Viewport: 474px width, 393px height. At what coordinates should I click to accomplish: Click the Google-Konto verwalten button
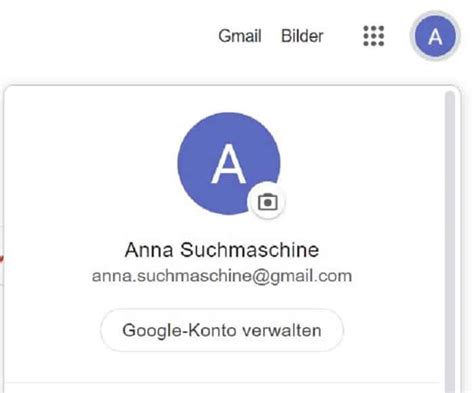[x=222, y=330]
